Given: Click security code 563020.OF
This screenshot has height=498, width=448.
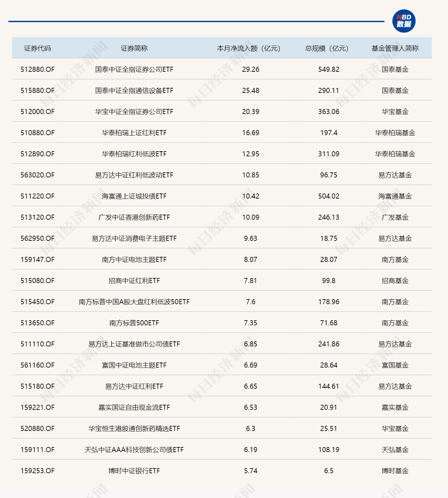Looking at the screenshot, I should [x=37, y=175].
